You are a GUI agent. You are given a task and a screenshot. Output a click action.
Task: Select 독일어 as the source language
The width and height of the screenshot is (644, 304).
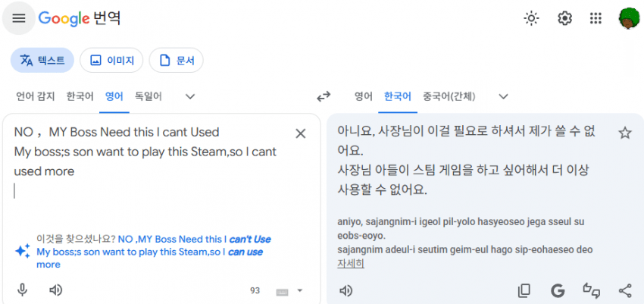click(148, 96)
